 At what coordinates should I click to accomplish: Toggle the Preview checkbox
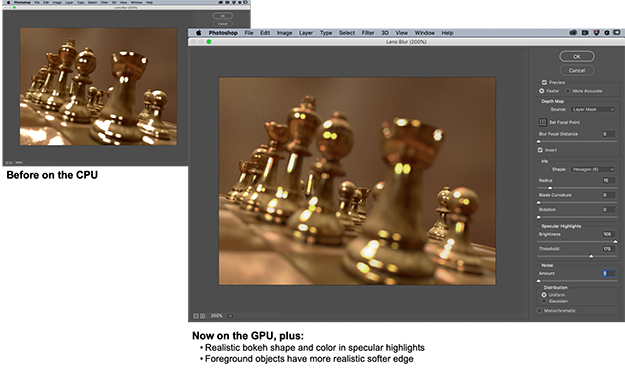(x=544, y=82)
